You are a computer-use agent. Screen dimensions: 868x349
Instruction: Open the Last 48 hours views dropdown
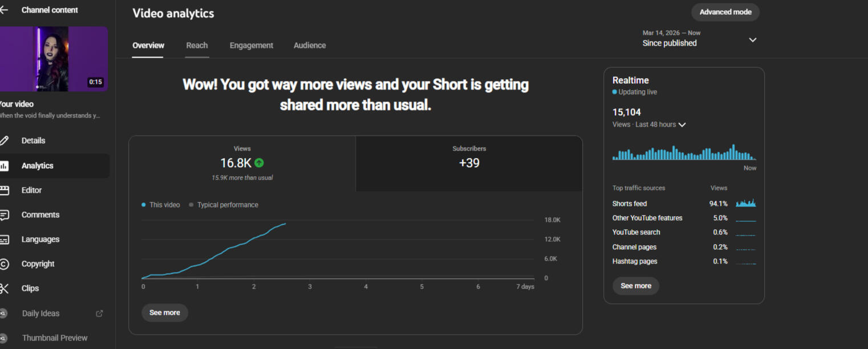pos(682,125)
